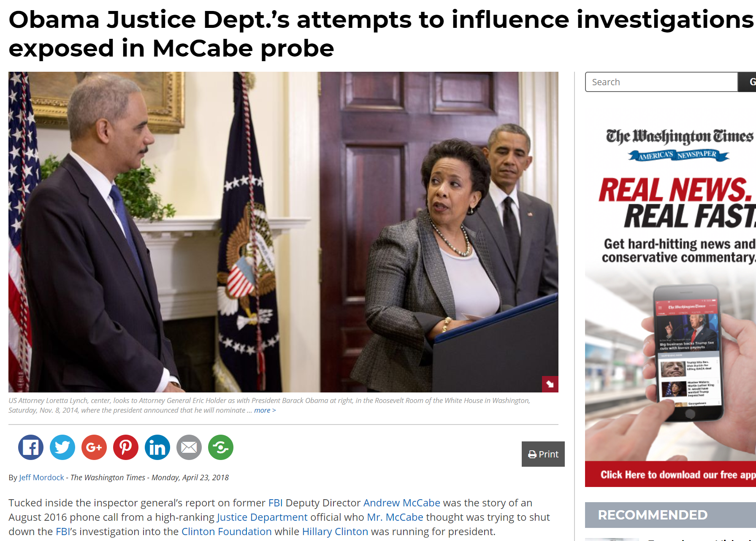The height and width of the screenshot is (541, 756).
Task: Open the Hillary Clinton topic link
Action: click(x=335, y=531)
